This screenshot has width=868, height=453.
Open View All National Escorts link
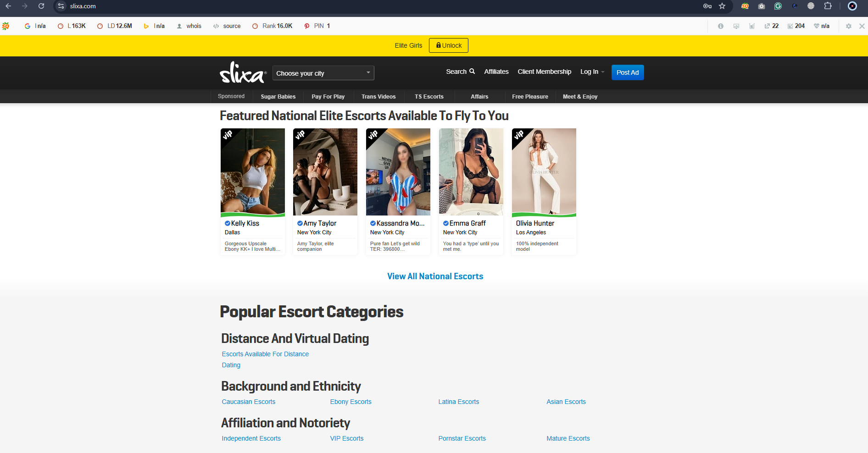click(x=434, y=276)
